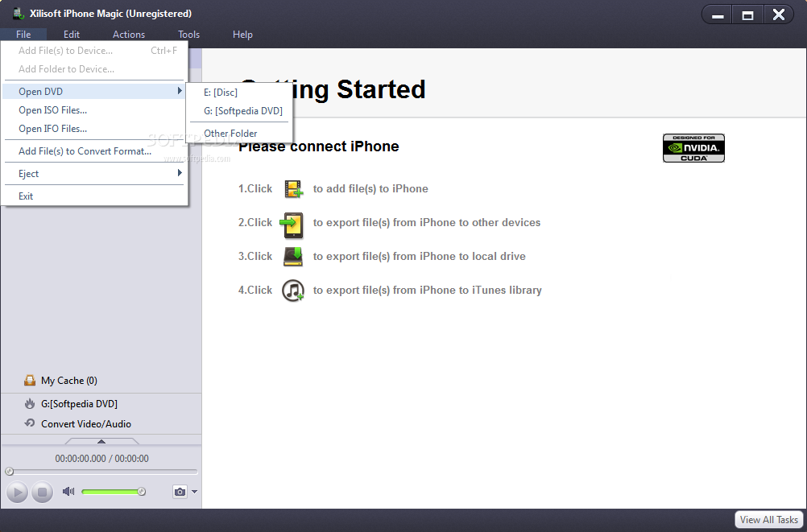Expand the Eject submenu arrow

(x=179, y=173)
